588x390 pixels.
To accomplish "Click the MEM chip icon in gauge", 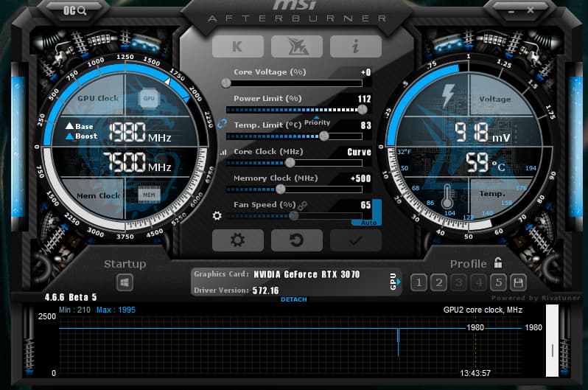I will (x=149, y=195).
